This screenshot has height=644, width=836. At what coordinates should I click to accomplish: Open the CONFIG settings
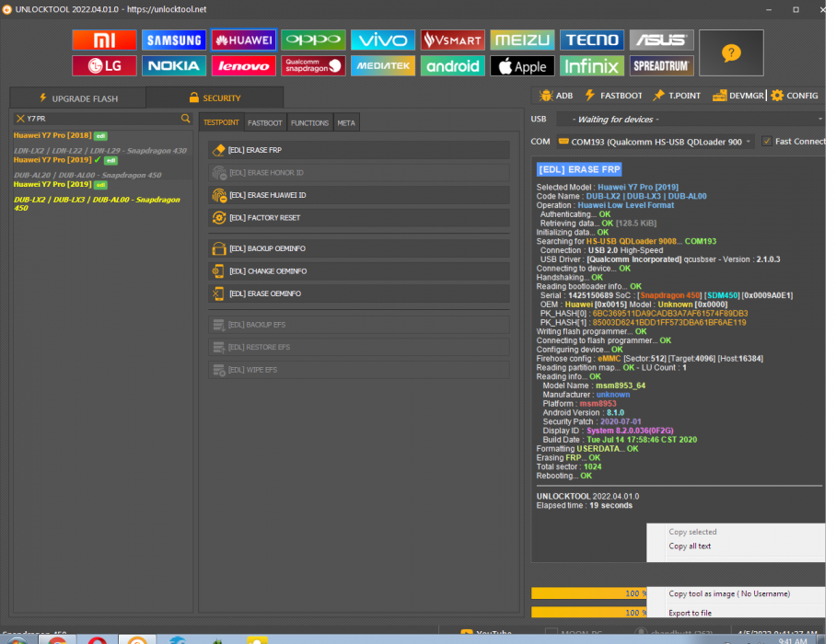pyautogui.click(x=795, y=96)
